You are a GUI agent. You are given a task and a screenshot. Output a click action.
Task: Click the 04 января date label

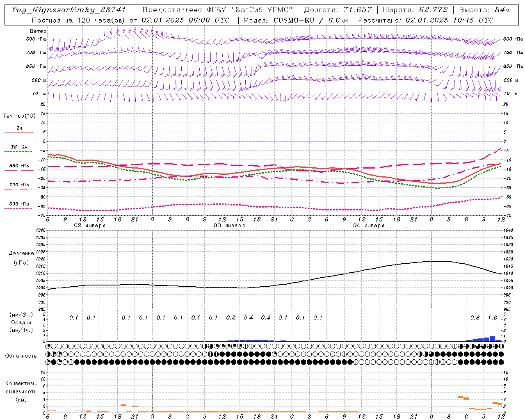368,226
